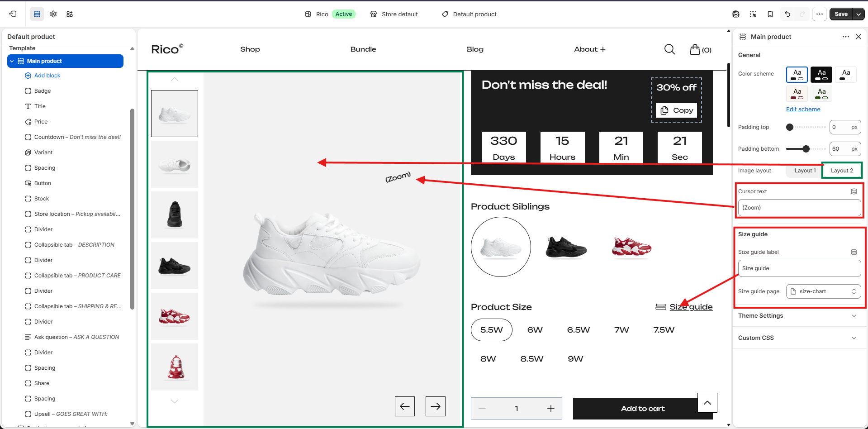Screen dimensions: 868x429
Task: Click the Cursor text input field
Action: click(799, 208)
